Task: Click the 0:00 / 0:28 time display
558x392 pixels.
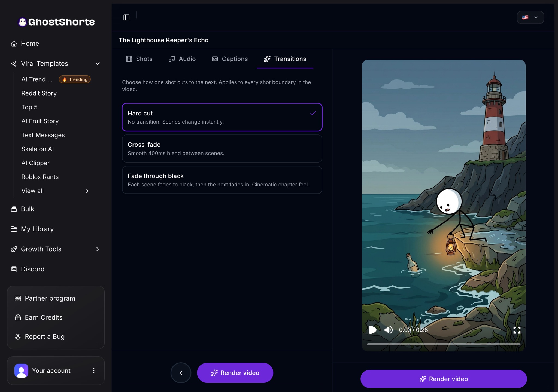Action: 413,330
